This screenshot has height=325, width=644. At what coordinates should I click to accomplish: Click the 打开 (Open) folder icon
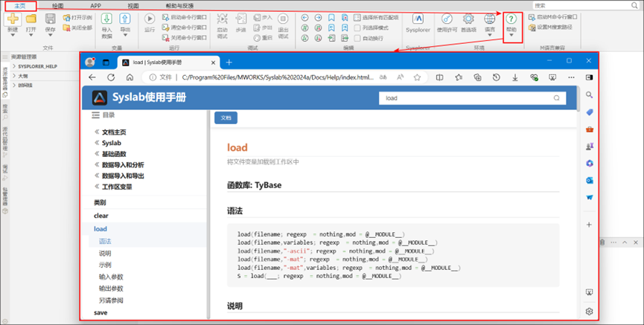(31, 19)
